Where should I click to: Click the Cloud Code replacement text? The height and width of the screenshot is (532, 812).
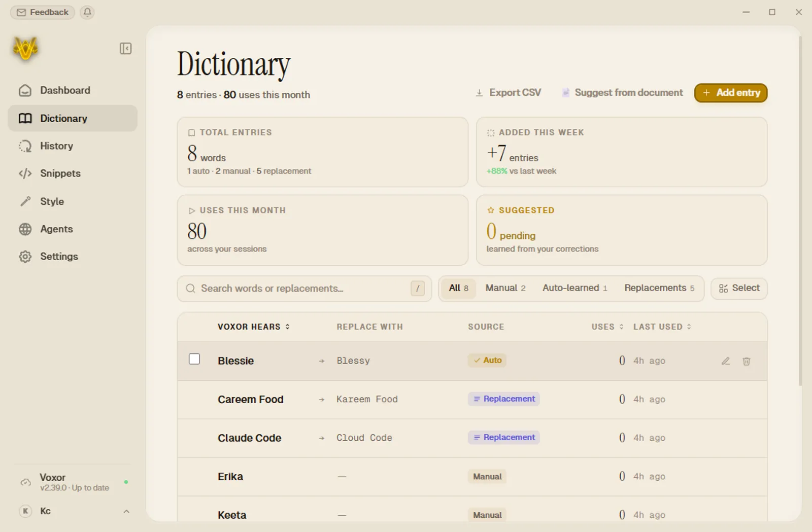364,438
